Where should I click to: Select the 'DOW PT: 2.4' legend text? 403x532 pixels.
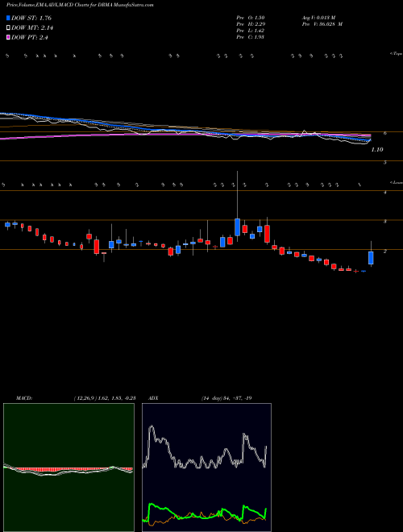point(30,38)
